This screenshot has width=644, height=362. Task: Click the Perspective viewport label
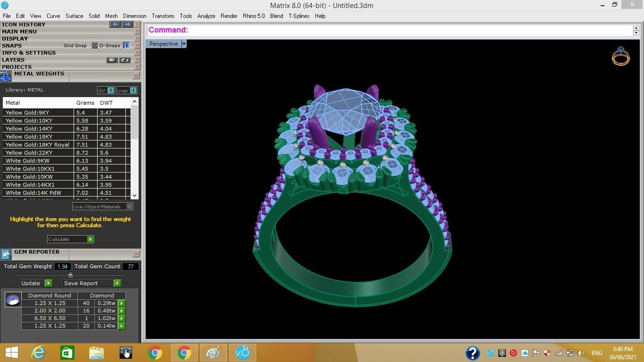pyautogui.click(x=164, y=44)
